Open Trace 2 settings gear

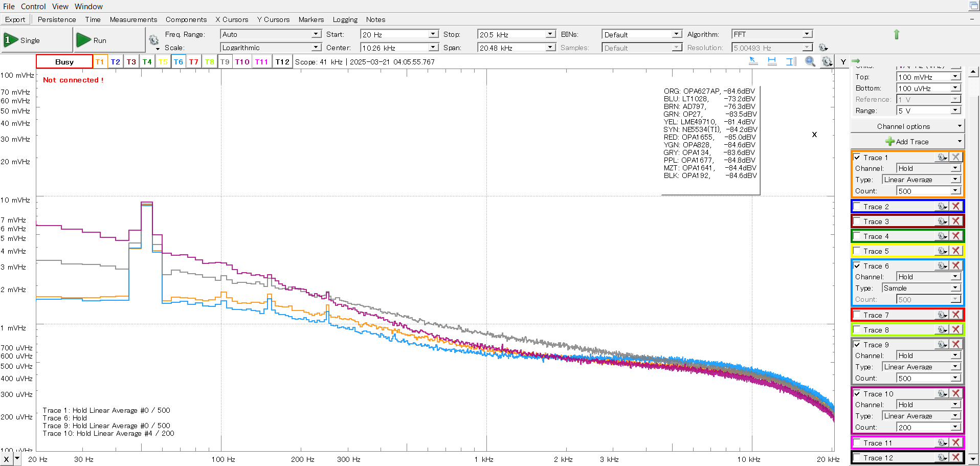pyautogui.click(x=942, y=206)
